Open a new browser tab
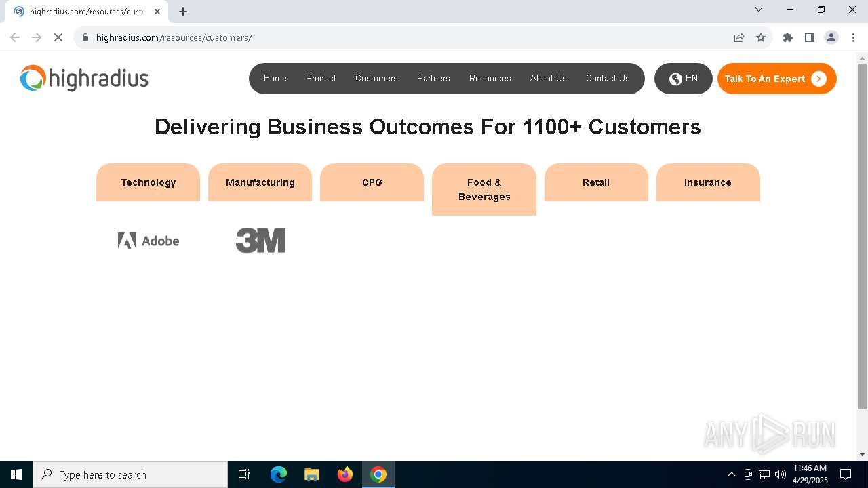This screenshot has height=488, width=868. pyautogui.click(x=183, y=12)
